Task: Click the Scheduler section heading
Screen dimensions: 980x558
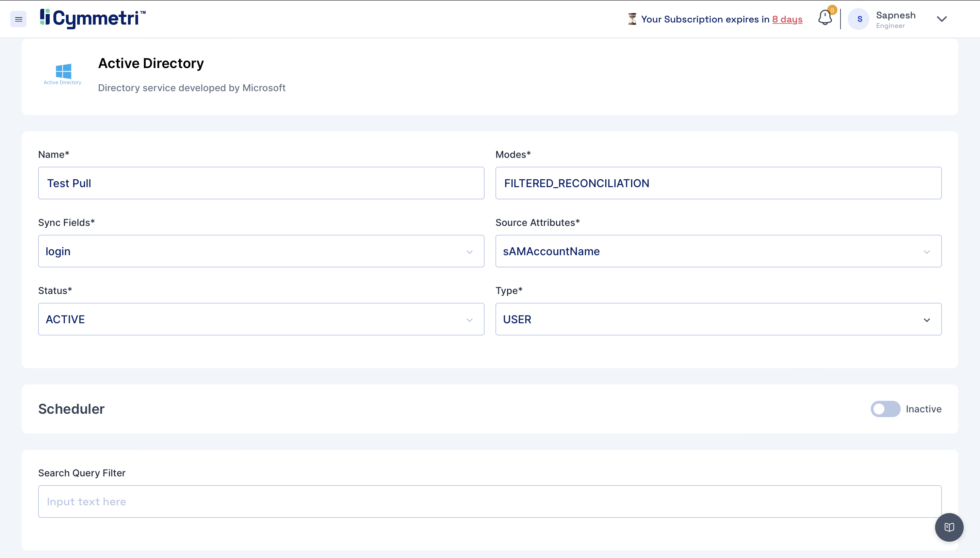Action: click(71, 409)
